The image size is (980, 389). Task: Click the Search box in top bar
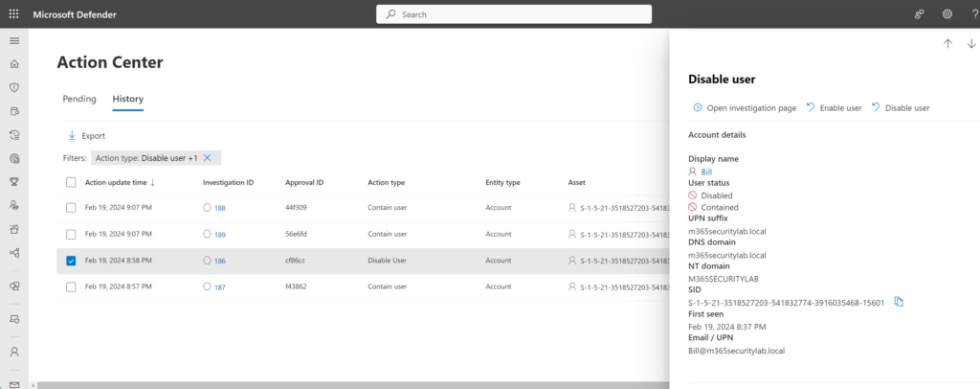(x=514, y=14)
